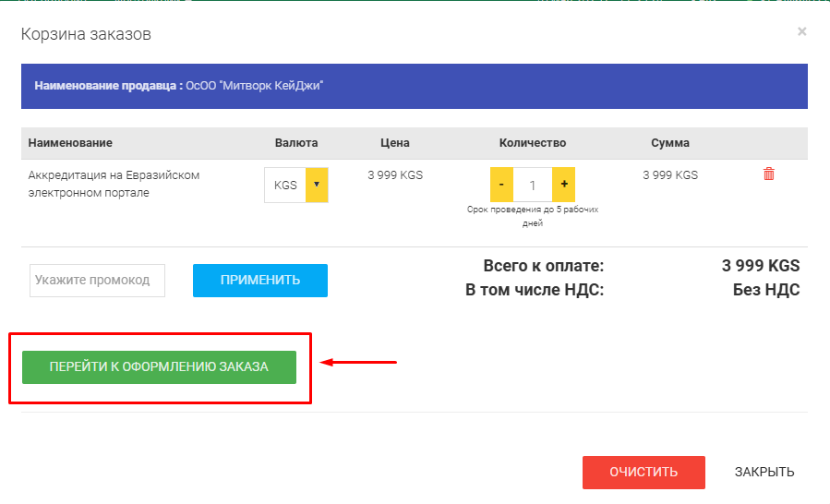
Task: Click the Срок проведения до 5 рабочих дней note
Action: [533, 216]
